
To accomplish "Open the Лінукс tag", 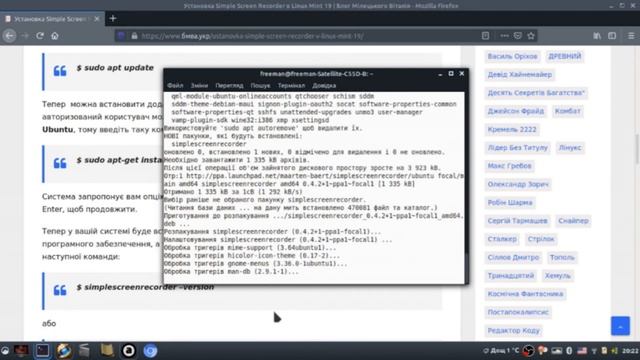I will [570, 148].
